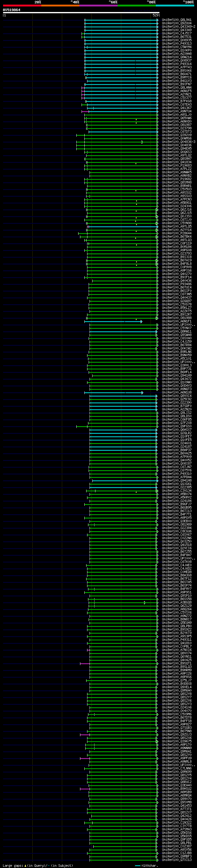197x868 pixels.
Task: Select hit UniRef100_Q8LHN4
Action: [x=177, y=88]
